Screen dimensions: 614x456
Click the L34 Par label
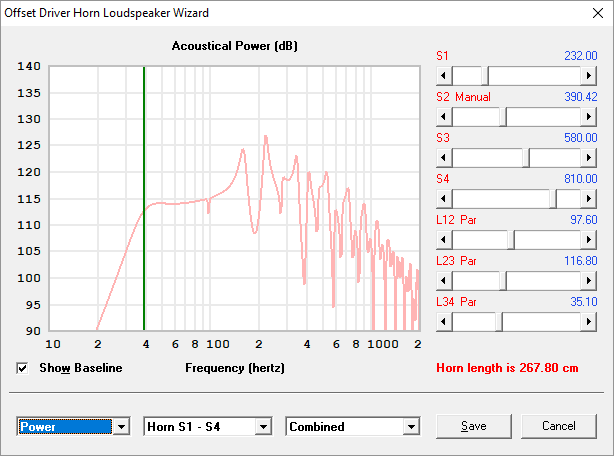click(456, 302)
